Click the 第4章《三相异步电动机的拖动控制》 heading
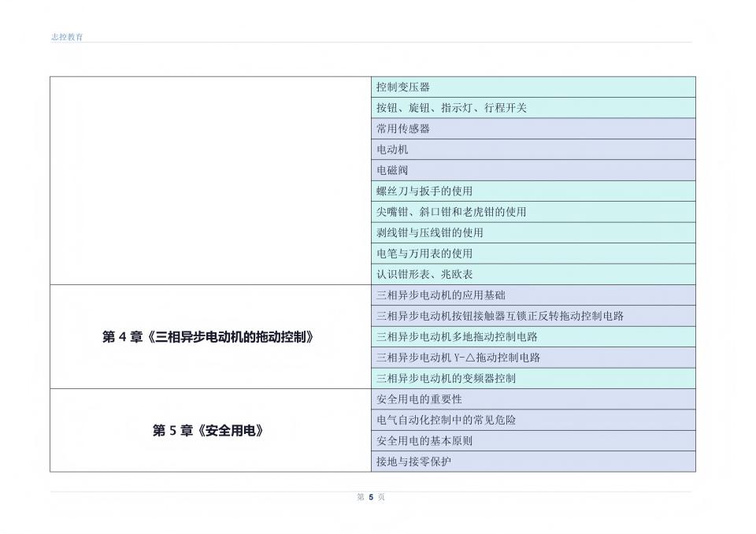The image size is (756, 534). tap(208, 337)
